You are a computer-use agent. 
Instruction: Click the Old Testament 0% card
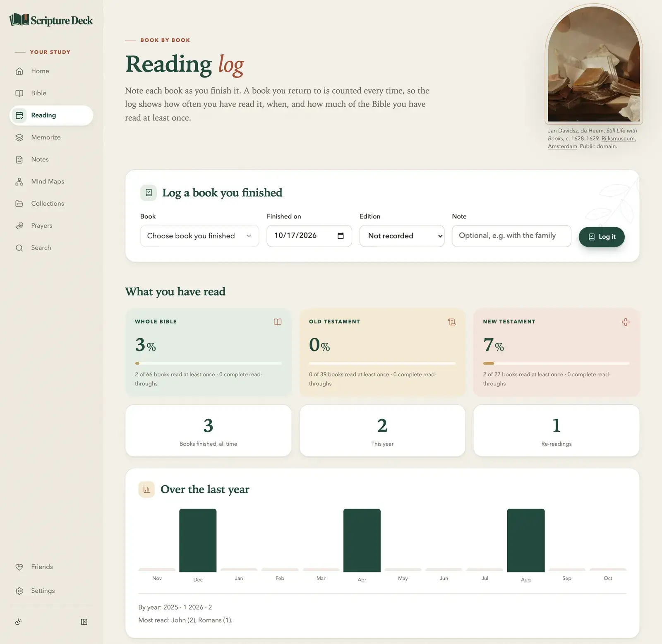(x=382, y=353)
